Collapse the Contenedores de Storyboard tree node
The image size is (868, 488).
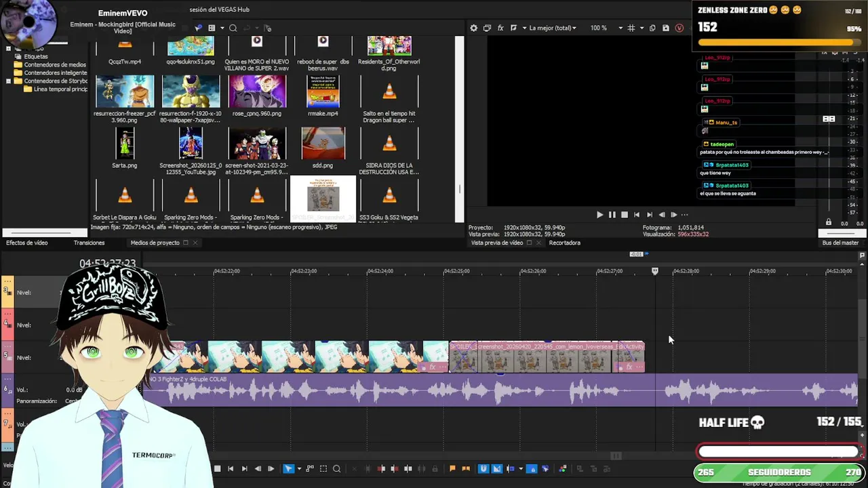[x=8, y=81]
